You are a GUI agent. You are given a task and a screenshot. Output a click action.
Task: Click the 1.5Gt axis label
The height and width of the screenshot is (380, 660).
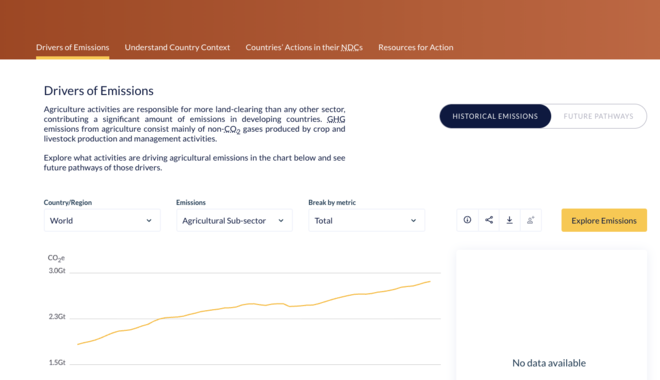pos(57,362)
